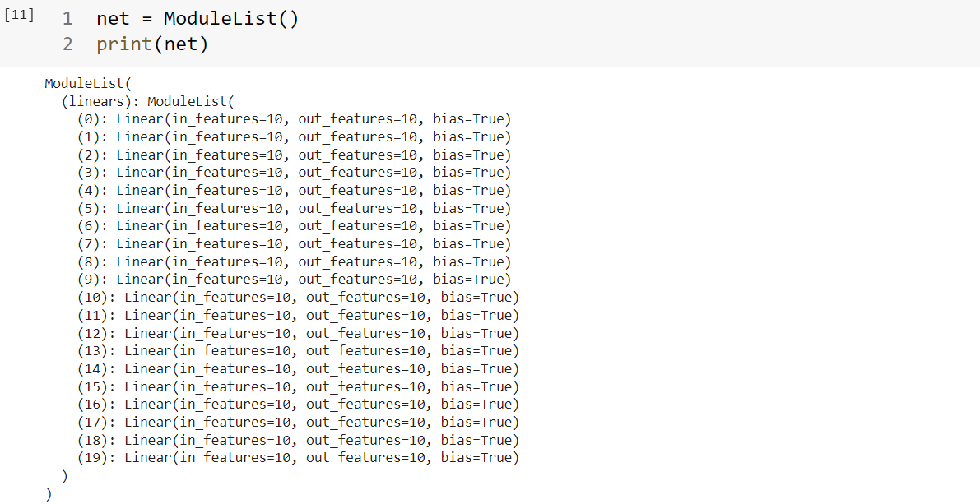Viewport: 980px width, 504px height.
Task: Click the output header line ModuleList(
Action: (x=88, y=84)
